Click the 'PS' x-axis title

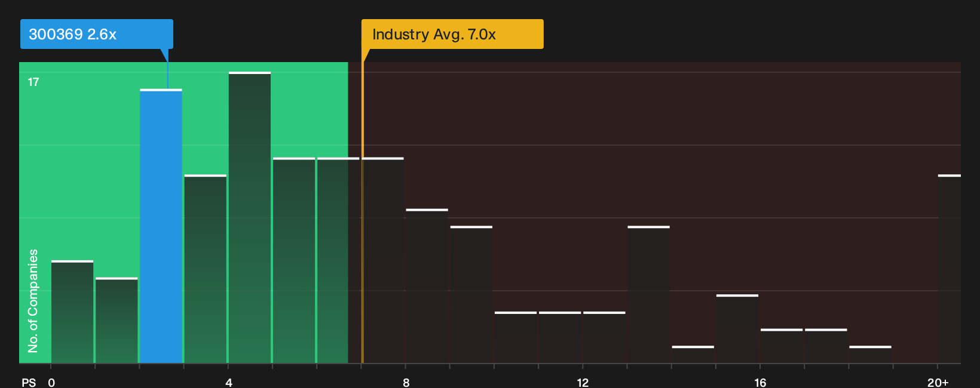click(29, 383)
